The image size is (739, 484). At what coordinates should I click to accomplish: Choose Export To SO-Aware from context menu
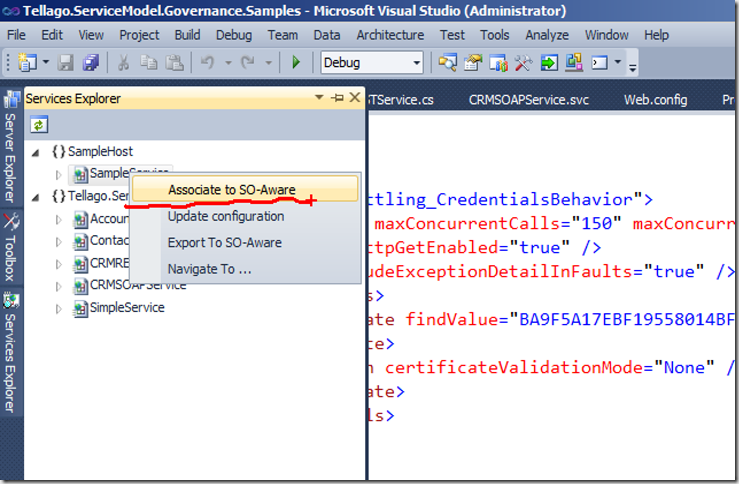click(244, 243)
